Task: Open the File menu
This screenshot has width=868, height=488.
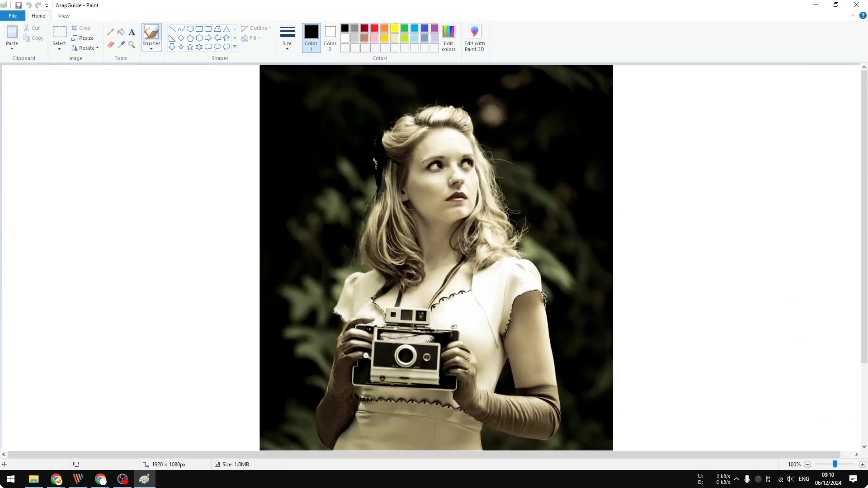Action: (13, 16)
